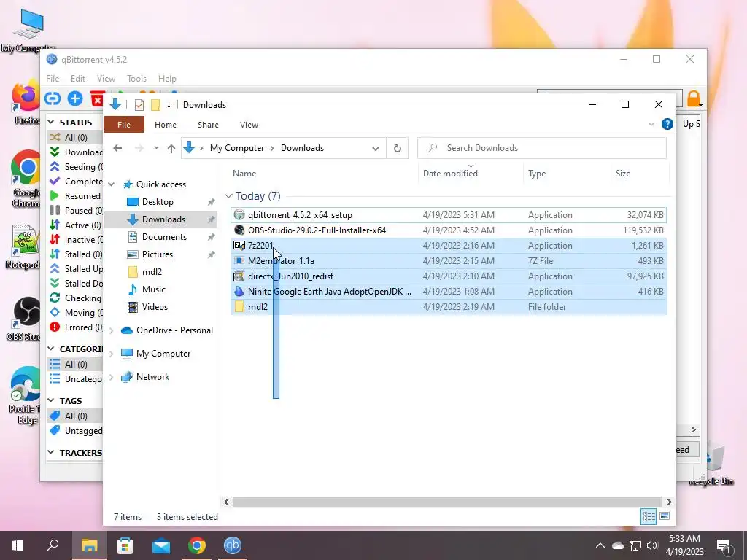Screen dimensions: 747x560
Task: Switch to large icons view in status bar
Action: (665, 516)
